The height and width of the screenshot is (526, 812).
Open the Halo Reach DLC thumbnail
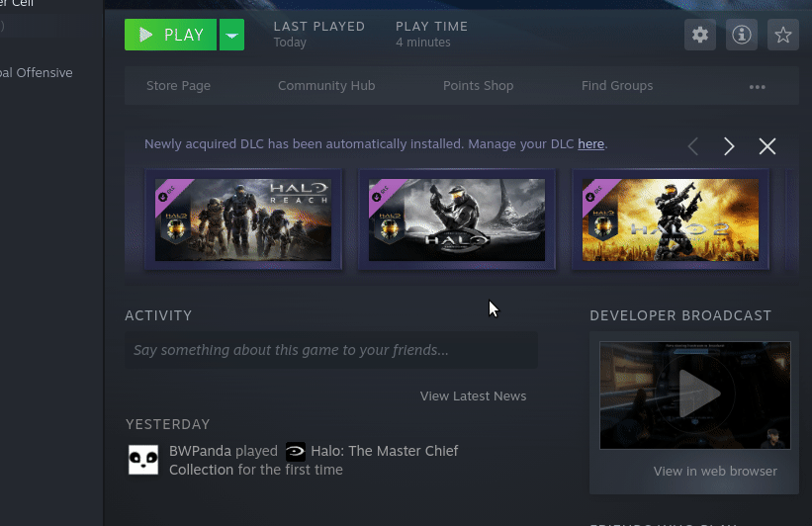click(x=243, y=219)
